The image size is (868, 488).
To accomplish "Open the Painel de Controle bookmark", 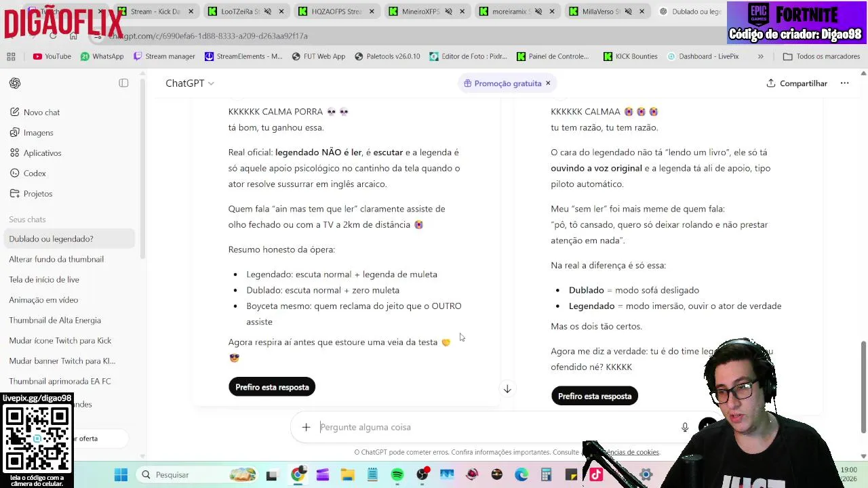I will click(553, 56).
